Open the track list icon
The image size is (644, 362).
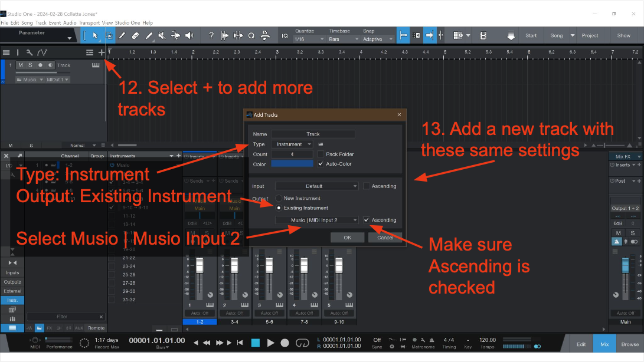(x=6, y=52)
